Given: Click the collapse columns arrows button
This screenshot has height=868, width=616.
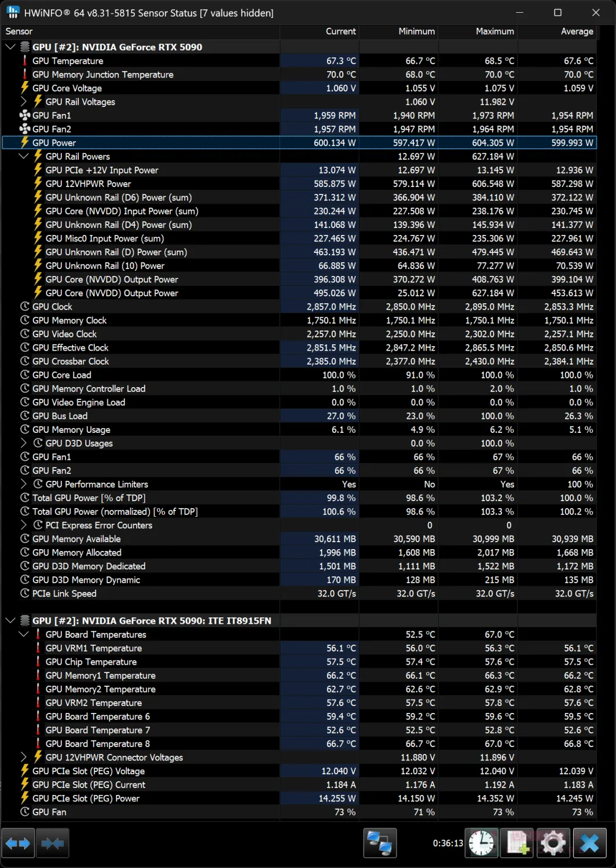Looking at the screenshot, I should tap(52, 843).
